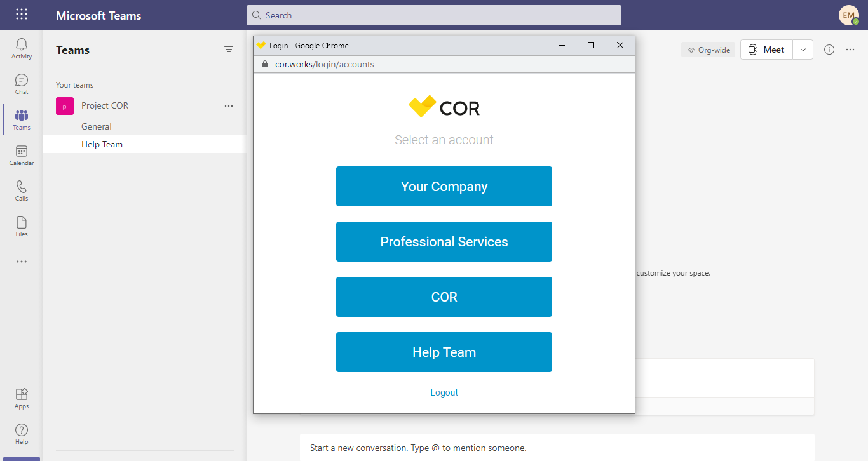
Task: Open Chat in the left rail
Action: tap(22, 84)
